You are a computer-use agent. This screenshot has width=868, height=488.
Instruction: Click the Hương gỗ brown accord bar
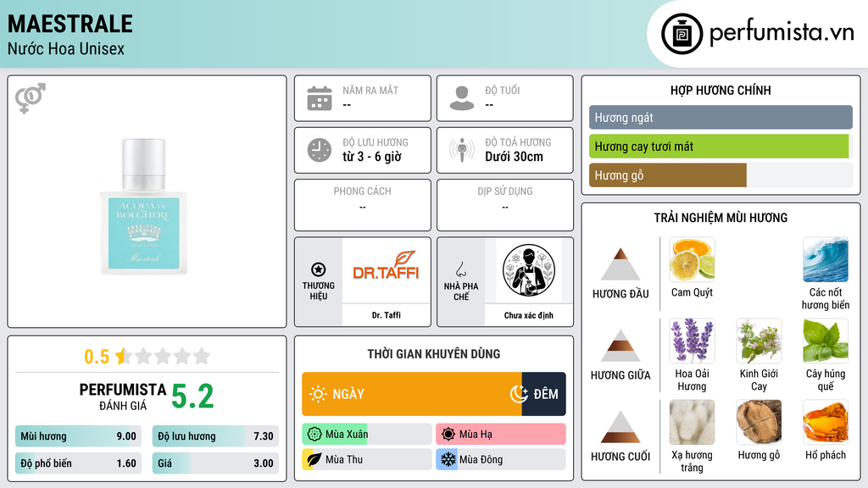(668, 175)
